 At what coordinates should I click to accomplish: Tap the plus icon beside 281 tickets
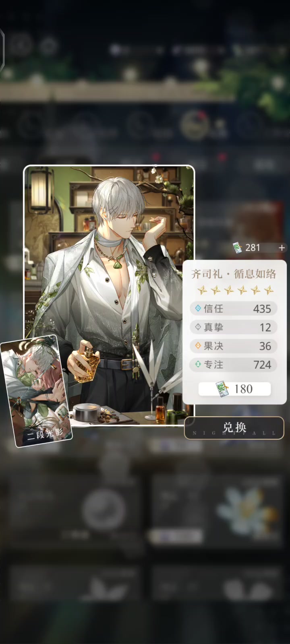(x=282, y=248)
